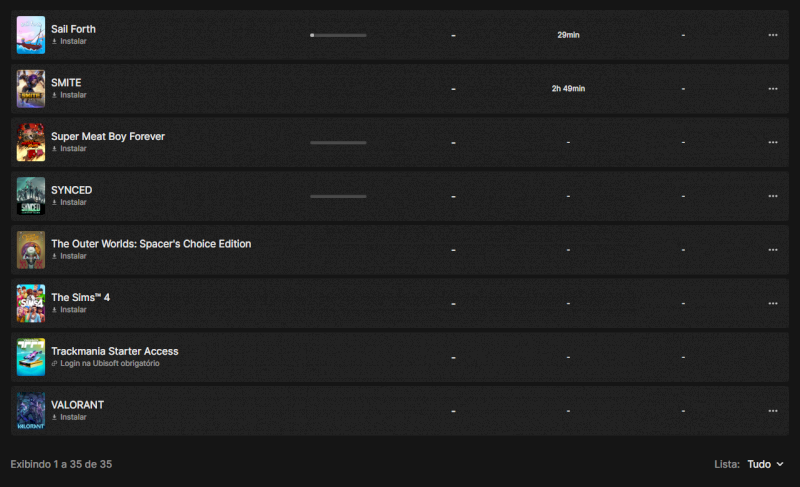Image resolution: width=800 pixels, height=487 pixels.
Task: Open The Outer Worlds options ellipsis
Action: tap(772, 250)
